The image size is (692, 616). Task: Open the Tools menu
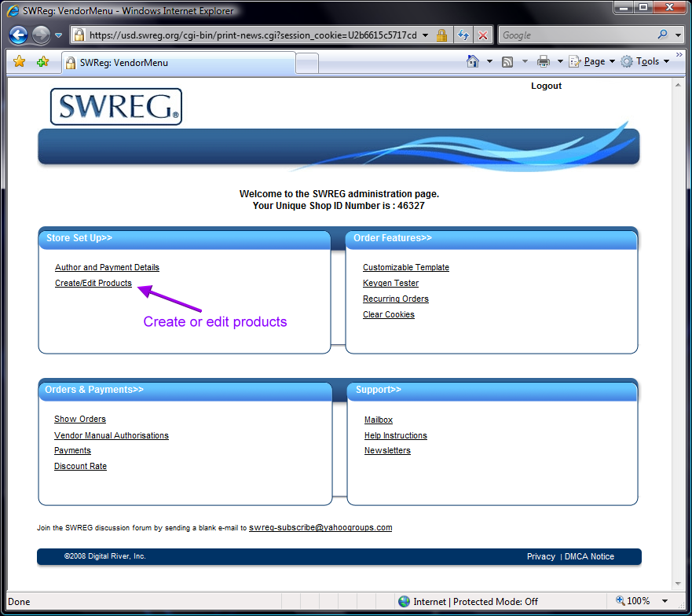pyautogui.click(x=645, y=61)
